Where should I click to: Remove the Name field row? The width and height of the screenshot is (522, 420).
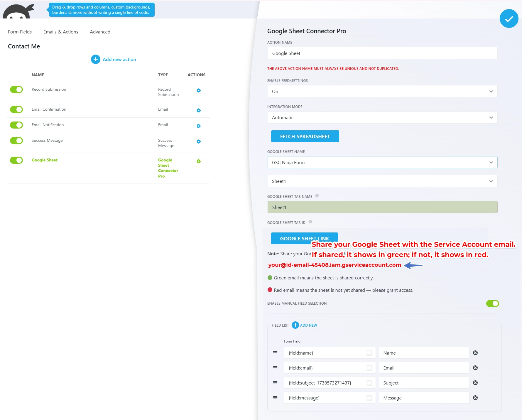475,353
